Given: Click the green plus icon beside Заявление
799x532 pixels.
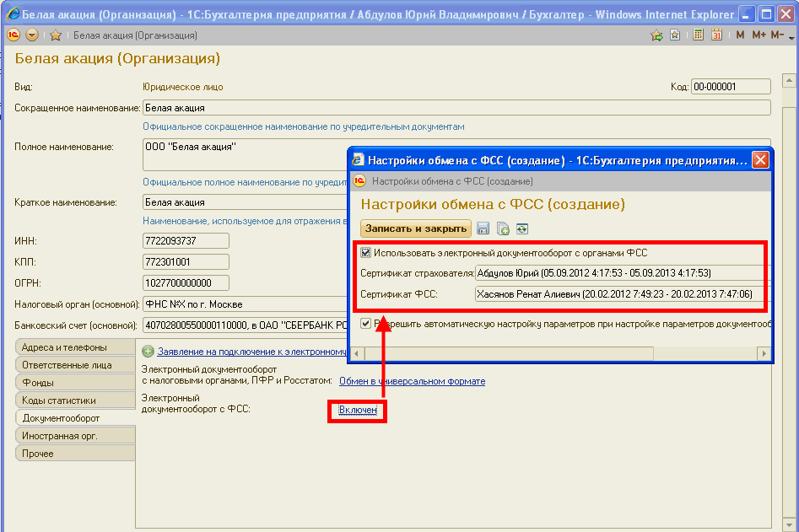Looking at the screenshot, I should coord(148,351).
